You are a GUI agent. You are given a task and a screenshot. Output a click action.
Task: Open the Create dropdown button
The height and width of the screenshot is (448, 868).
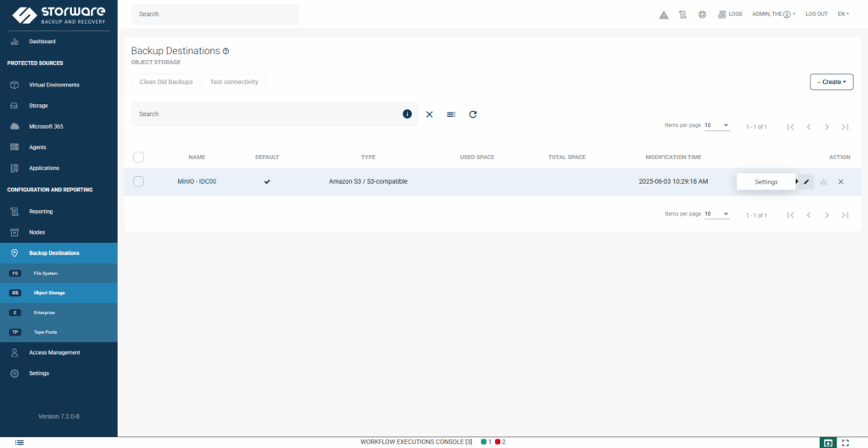[832, 82]
